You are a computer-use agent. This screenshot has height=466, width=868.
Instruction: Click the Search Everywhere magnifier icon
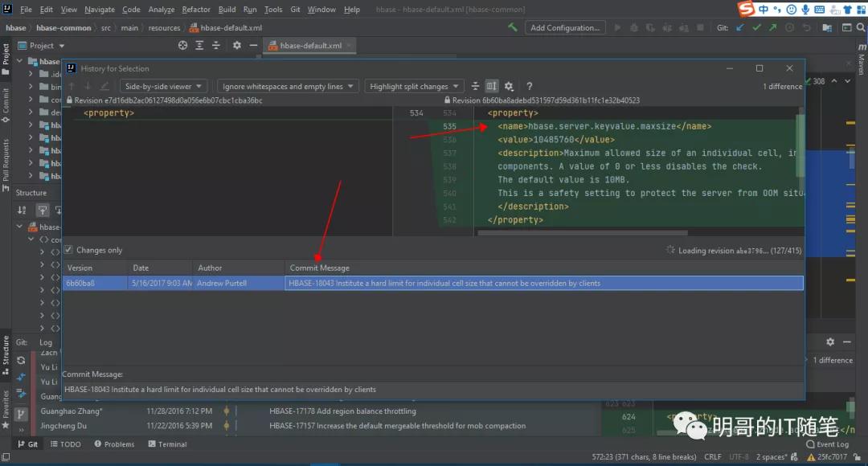tap(861, 27)
